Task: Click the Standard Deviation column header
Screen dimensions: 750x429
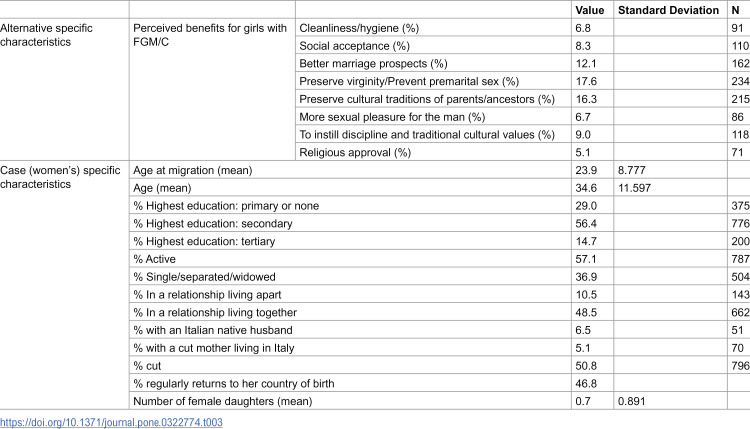Action: tap(668, 10)
